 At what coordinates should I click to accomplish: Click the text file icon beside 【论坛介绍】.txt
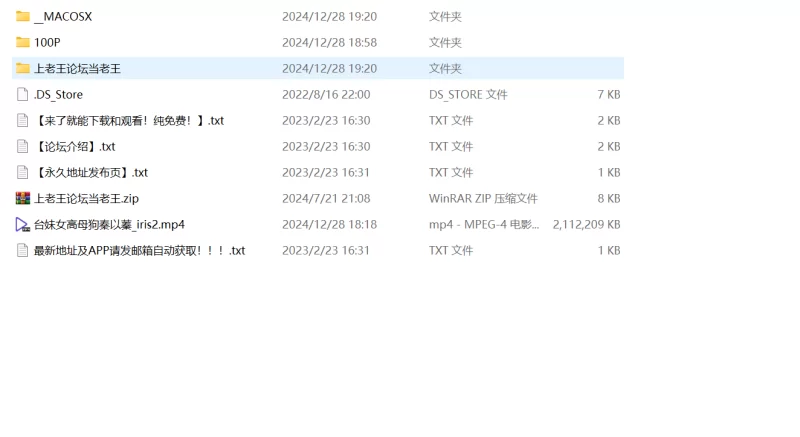(x=22, y=146)
